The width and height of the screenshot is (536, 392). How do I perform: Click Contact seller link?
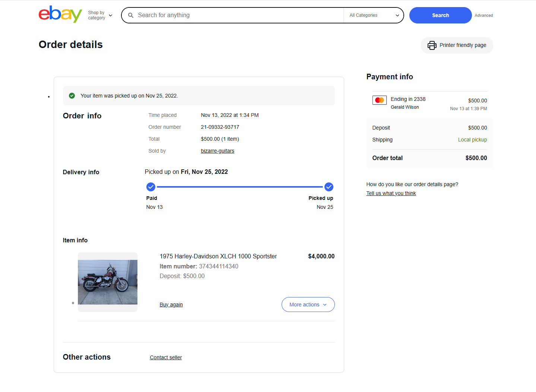(x=166, y=357)
